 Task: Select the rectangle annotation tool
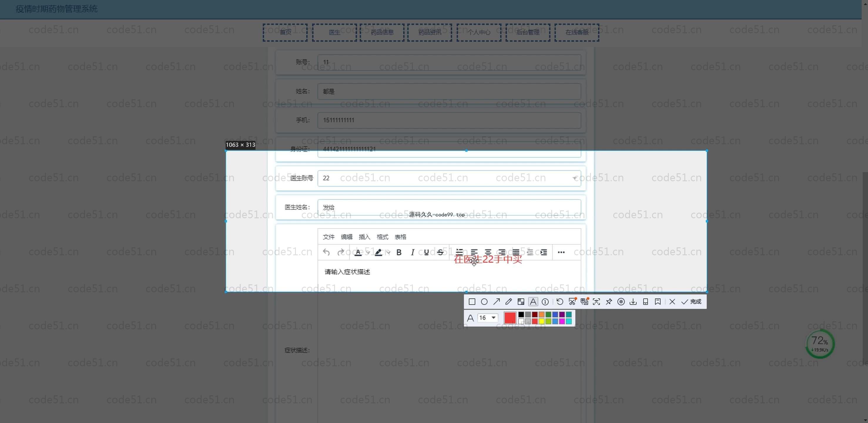(x=472, y=302)
